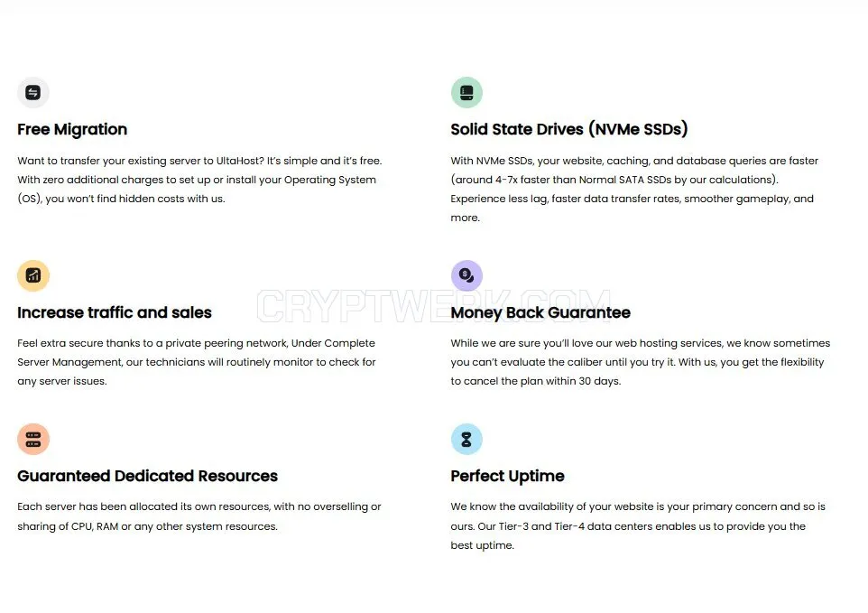Select the private peering network paragraph
Viewport: 868px width, 613px height.
[x=197, y=362]
